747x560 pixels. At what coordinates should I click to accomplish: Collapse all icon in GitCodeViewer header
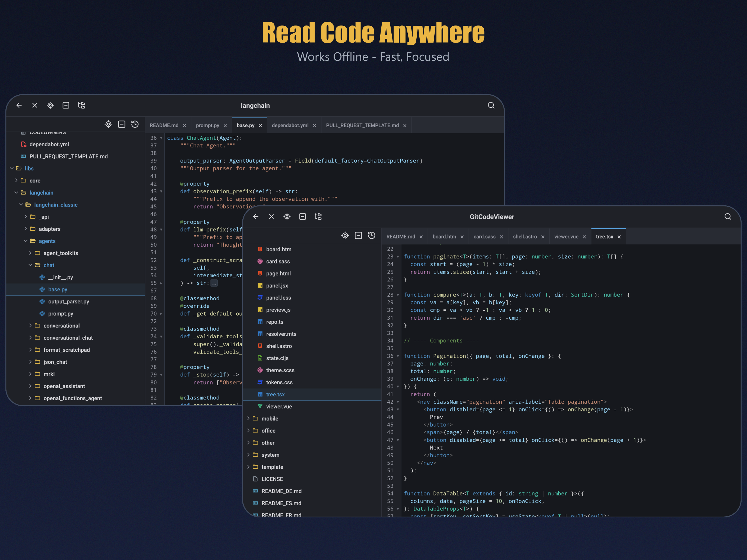(303, 216)
